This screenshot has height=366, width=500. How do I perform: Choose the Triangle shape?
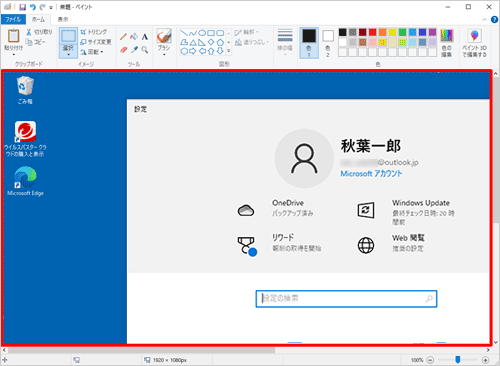click(x=193, y=42)
